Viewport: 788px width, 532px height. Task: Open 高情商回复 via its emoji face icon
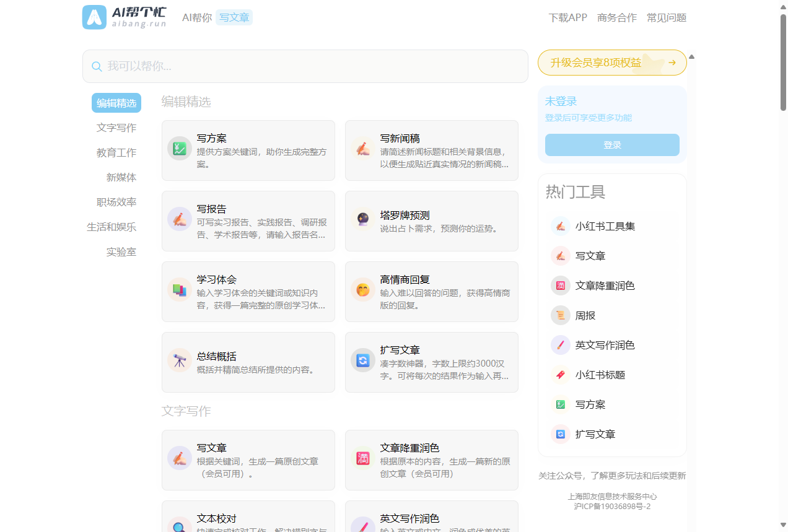pos(362,289)
